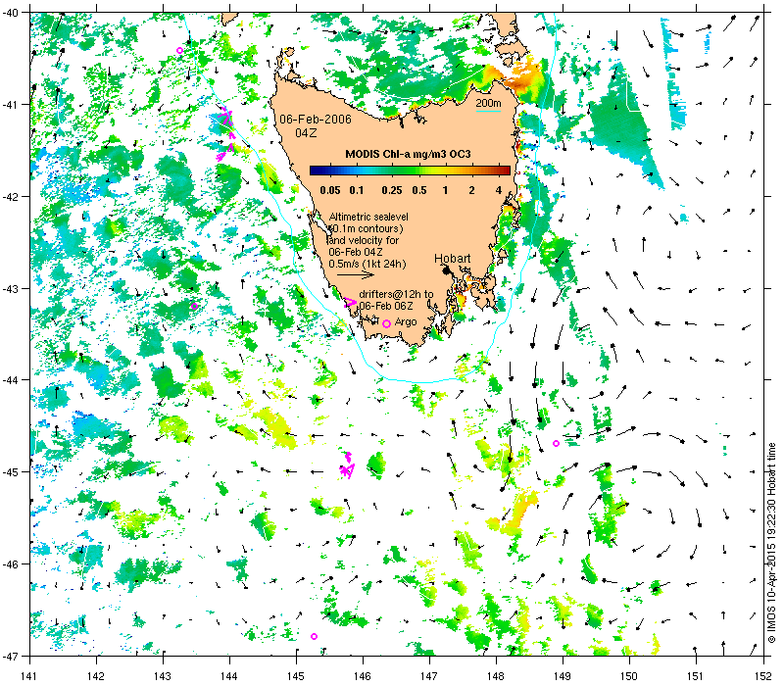Viewport: 784px width, 686px height.
Task: Click the chlorophyll color bar's blue end
Action: click(x=315, y=171)
